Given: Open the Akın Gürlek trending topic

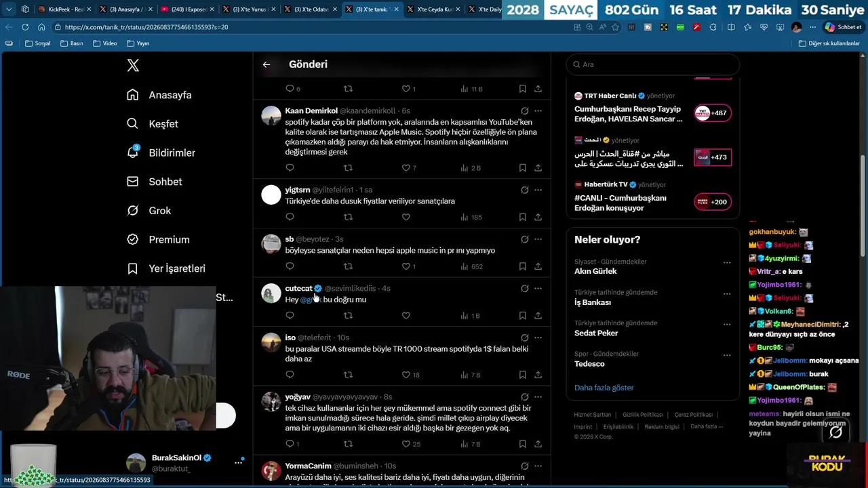Looking at the screenshot, I should pyautogui.click(x=595, y=271).
